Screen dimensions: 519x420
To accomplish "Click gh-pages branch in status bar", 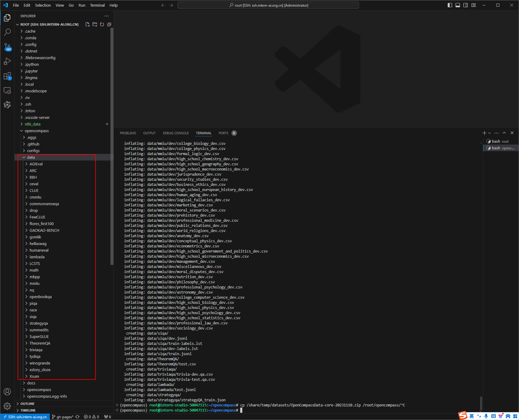I will (x=63, y=417).
